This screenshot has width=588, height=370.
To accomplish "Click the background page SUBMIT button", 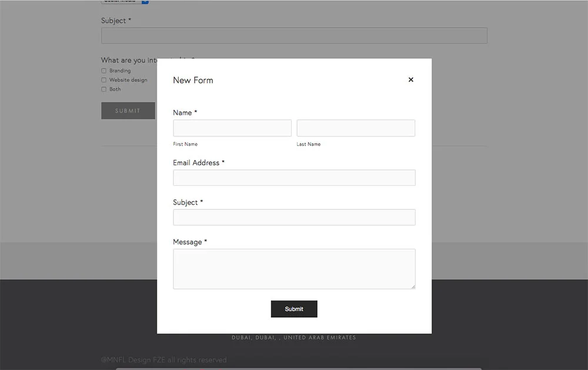I will (x=128, y=111).
